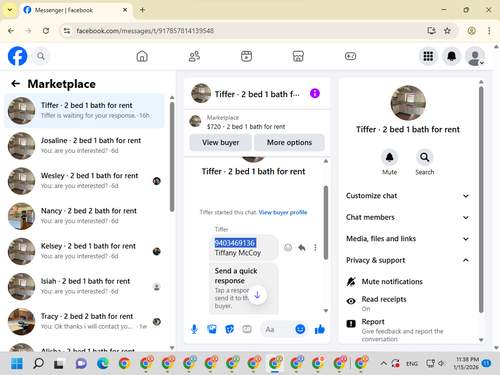Open Windows taskbar search
500x375 pixels.
pyautogui.click(x=38, y=363)
